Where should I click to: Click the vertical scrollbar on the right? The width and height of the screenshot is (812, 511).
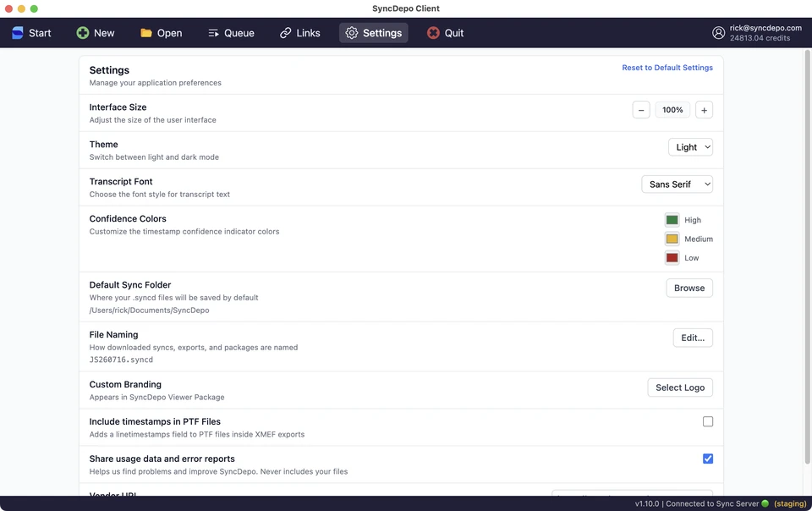coord(807,257)
